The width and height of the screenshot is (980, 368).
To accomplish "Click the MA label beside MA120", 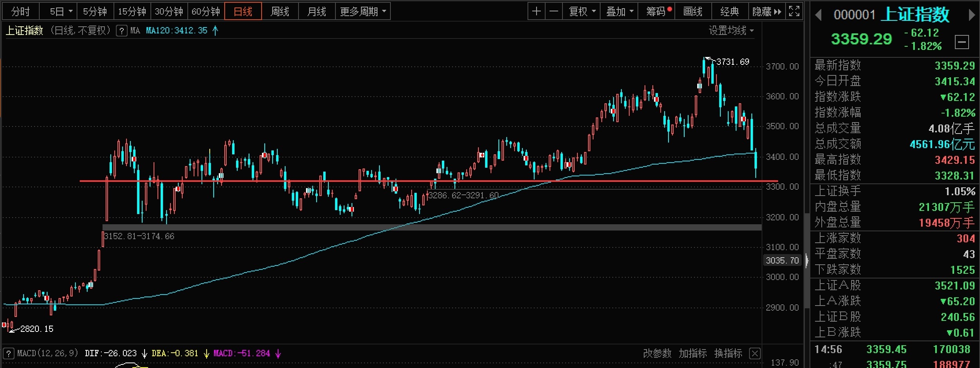I will coord(135,31).
